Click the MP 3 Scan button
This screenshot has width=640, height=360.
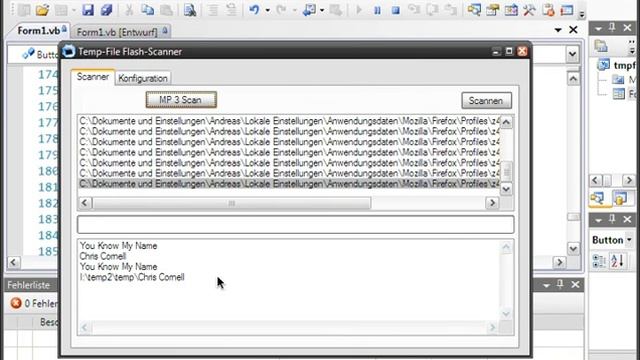click(x=181, y=100)
